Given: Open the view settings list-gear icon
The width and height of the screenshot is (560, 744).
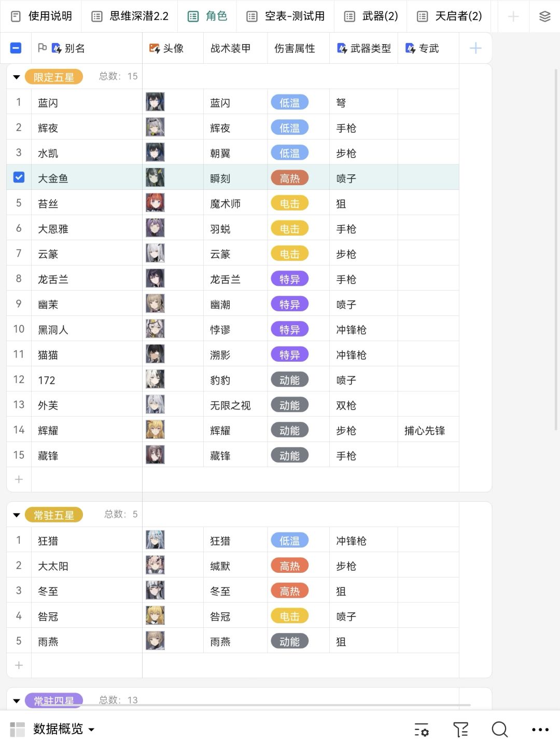Looking at the screenshot, I should tap(422, 729).
